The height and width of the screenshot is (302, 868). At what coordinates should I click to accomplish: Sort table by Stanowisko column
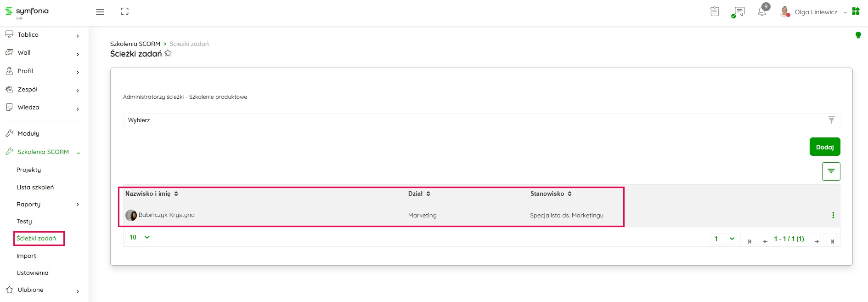(569, 194)
